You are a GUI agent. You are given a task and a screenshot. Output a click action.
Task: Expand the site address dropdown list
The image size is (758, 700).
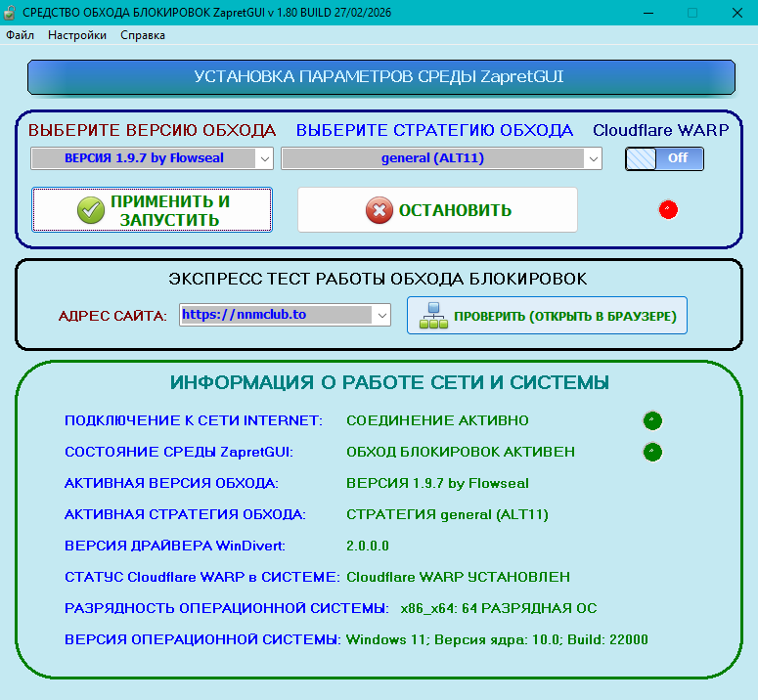click(381, 315)
